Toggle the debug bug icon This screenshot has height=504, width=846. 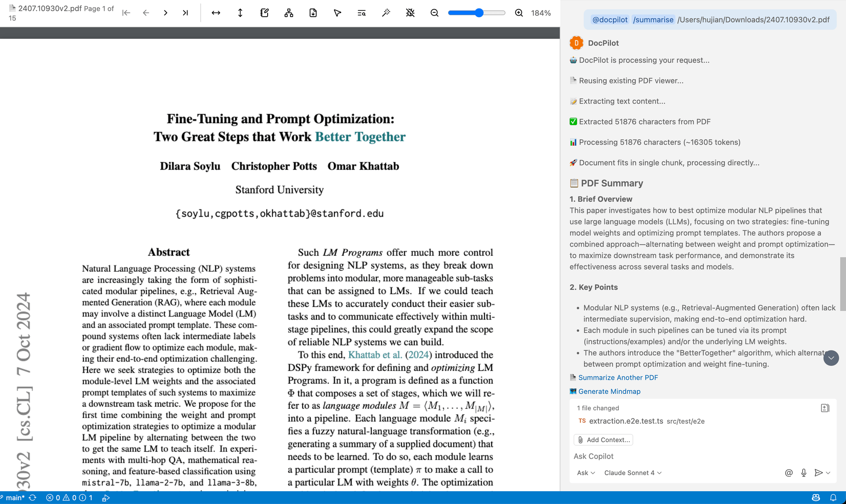[410, 13]
